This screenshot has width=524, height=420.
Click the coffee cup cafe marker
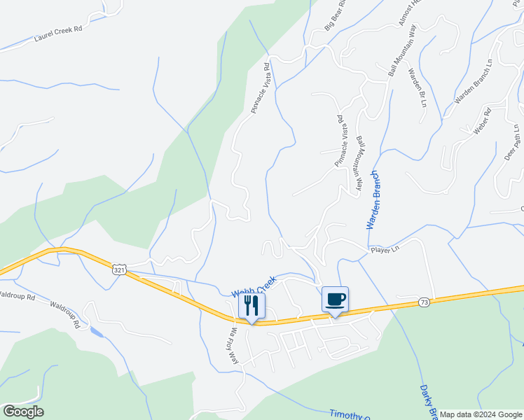[335, 300]
